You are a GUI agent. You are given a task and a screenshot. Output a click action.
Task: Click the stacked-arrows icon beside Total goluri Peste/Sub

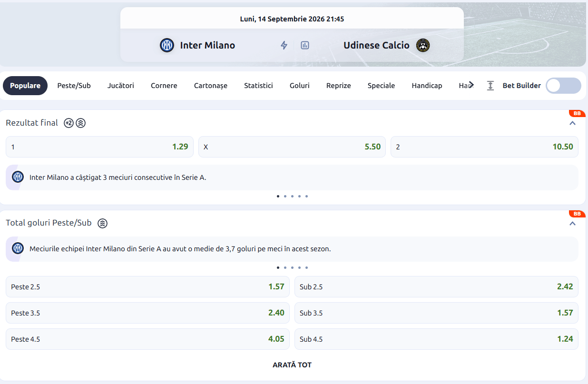pyautogui.click(x=102, y=223)
